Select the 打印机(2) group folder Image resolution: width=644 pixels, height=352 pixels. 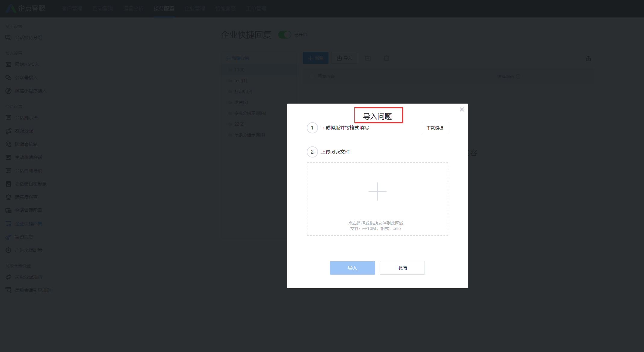coord(259,92)
